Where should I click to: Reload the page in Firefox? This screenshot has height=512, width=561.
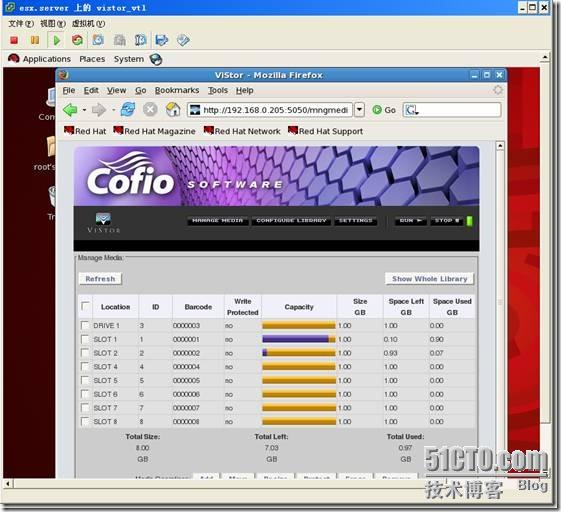point(128,109)
